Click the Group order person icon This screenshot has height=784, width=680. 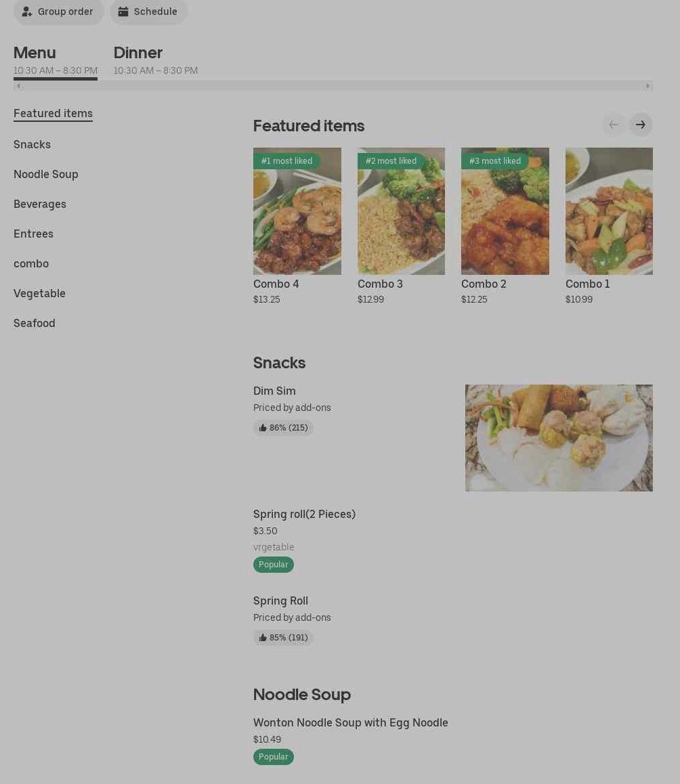click(x=27, y=12)
